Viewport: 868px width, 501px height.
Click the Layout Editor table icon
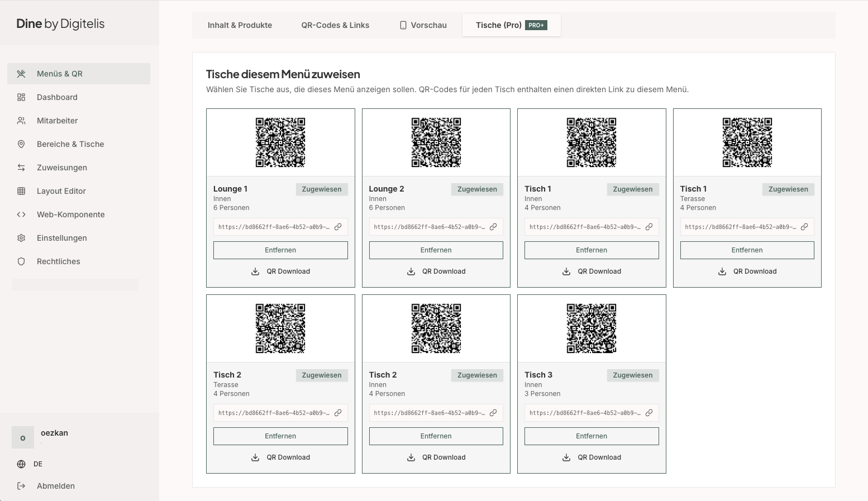coord(21,191)
